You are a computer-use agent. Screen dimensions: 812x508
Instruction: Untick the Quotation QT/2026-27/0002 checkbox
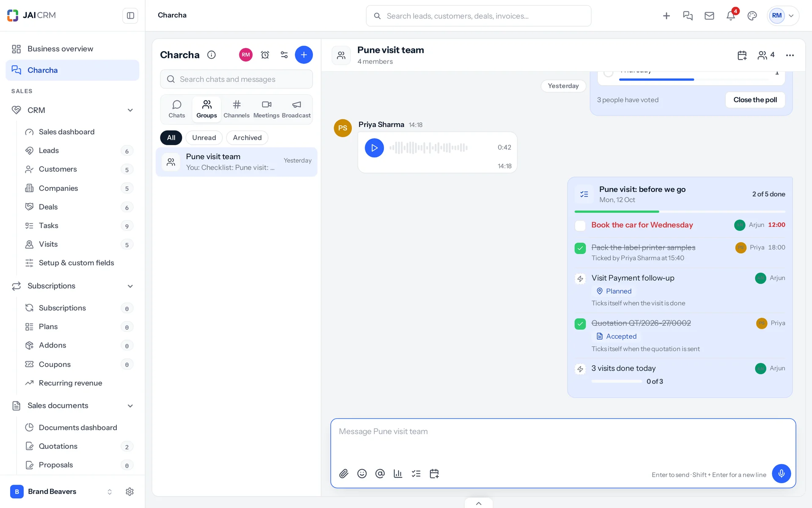(x=580, y=324)
